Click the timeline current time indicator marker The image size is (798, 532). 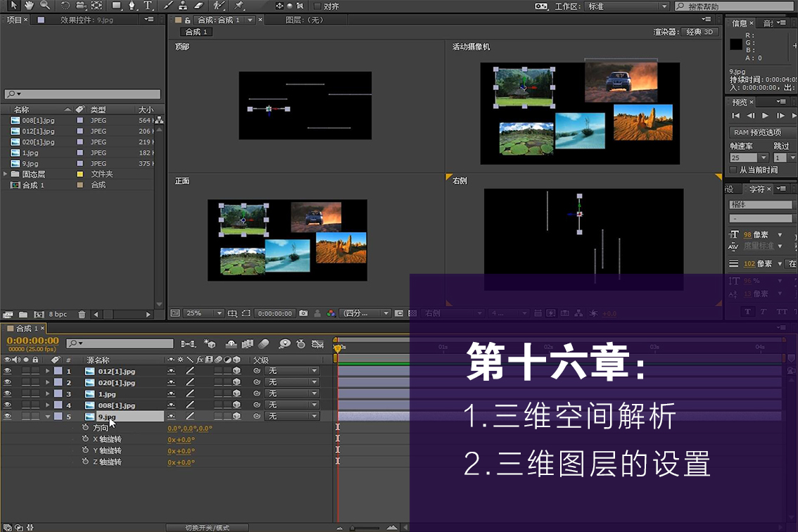point(337,348)
